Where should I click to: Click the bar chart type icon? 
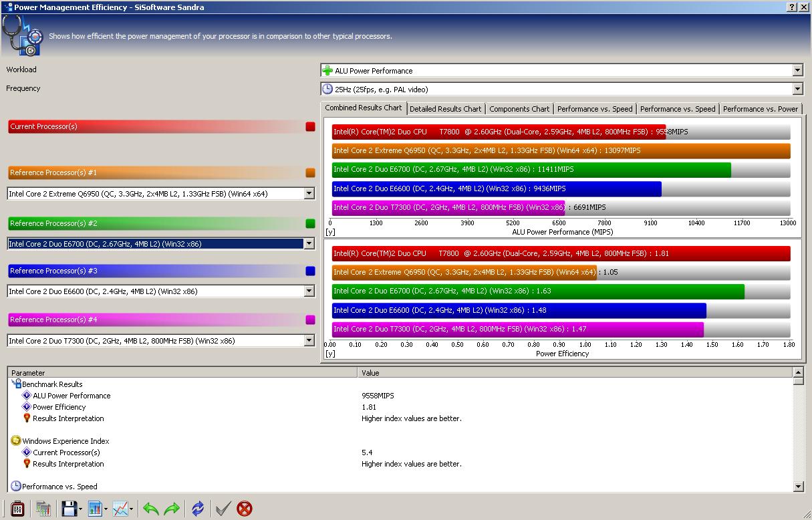tap(95, 509)
